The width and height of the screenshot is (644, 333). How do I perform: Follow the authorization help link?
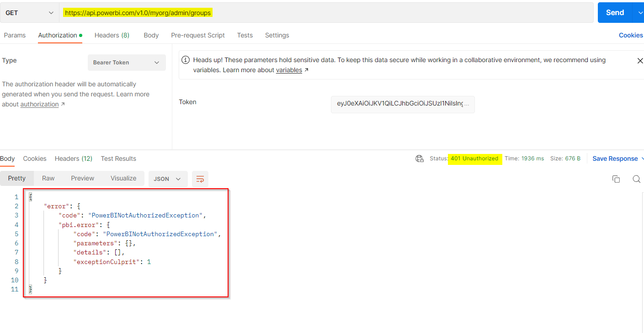click(x=39, y=104)
